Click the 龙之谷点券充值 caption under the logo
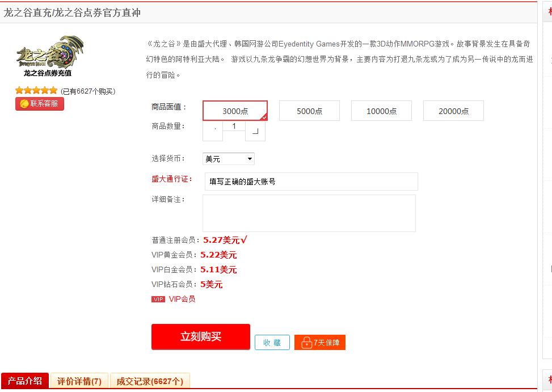This screenshot has height=392, width=552. (48, 73)
